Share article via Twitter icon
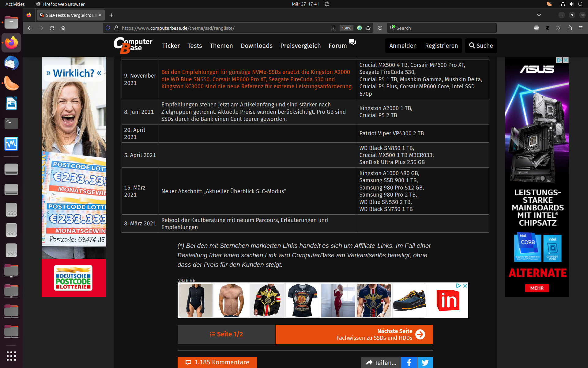Image resolution: width=588 pixels, height=368 pixels. (425, 362)
